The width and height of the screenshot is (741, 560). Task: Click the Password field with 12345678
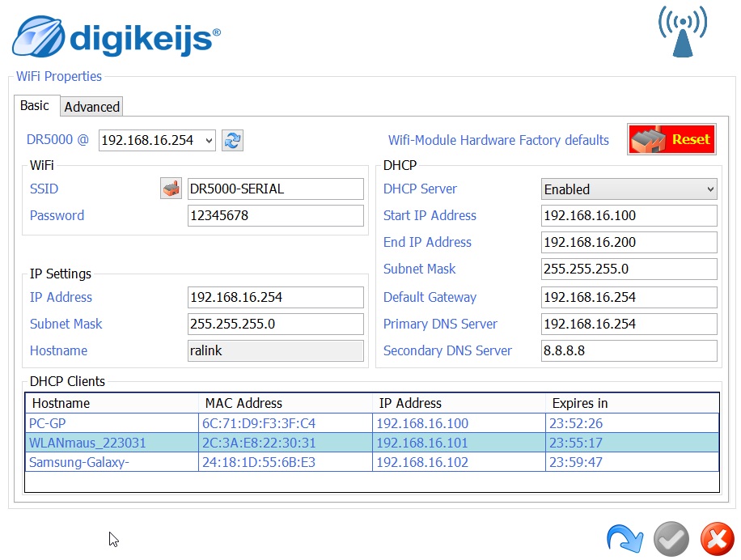pos(276,215)
